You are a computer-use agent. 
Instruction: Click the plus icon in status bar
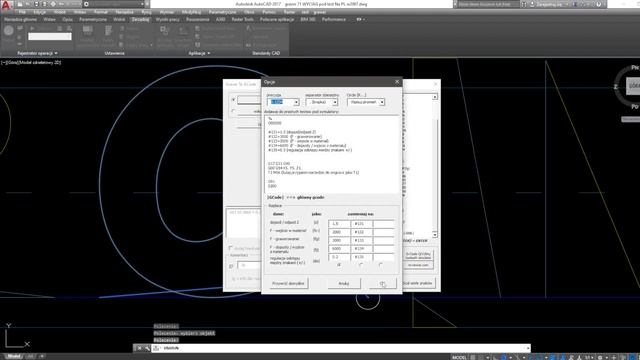[x=614, y=357]
